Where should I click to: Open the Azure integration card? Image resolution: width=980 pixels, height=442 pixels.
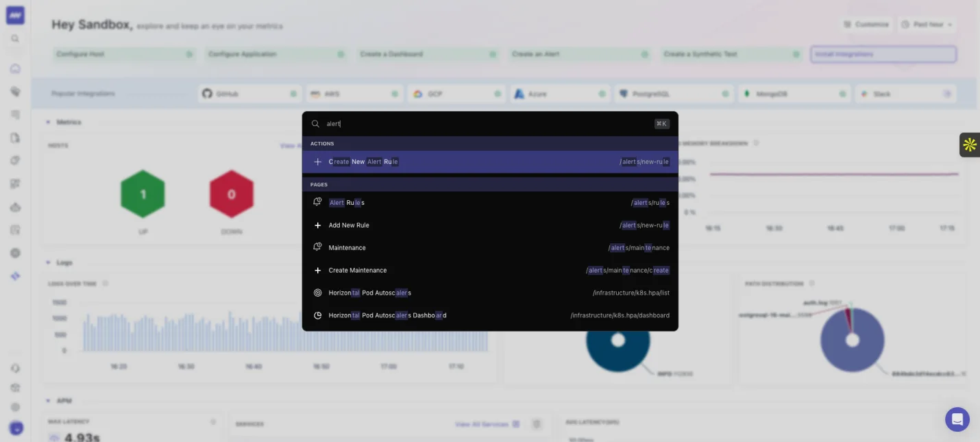(559, 94)
